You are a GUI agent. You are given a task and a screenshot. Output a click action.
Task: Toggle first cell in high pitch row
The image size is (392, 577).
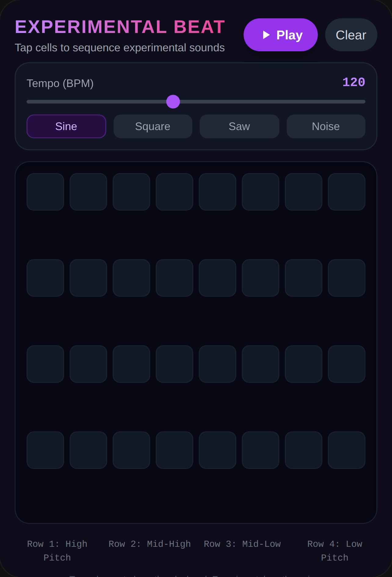(x=45, y=192)
